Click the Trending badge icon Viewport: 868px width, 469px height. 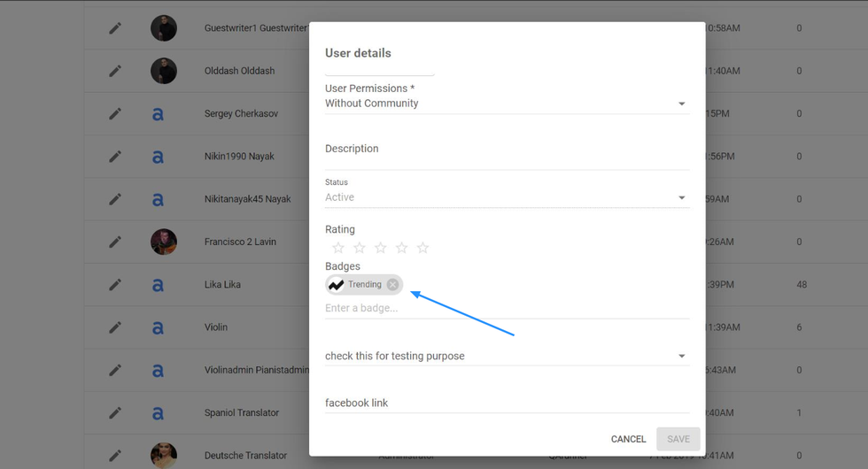(x=337, y=285)
